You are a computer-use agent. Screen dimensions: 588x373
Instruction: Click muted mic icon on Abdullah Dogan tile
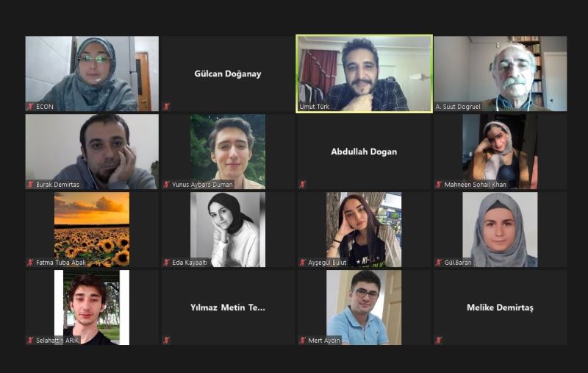(303, 184)
